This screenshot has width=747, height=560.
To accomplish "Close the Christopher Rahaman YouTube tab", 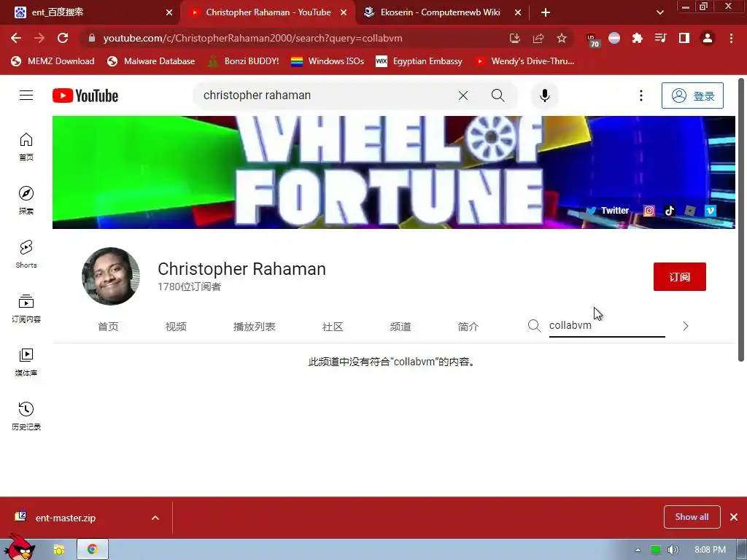I will tap(344, 12).
